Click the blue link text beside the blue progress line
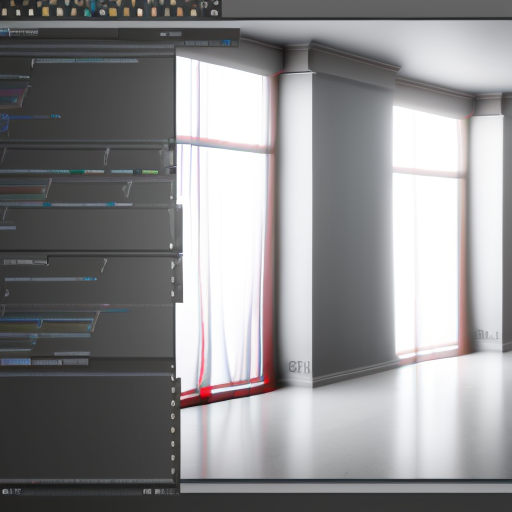The image size is (512, 512). point(55,117)
